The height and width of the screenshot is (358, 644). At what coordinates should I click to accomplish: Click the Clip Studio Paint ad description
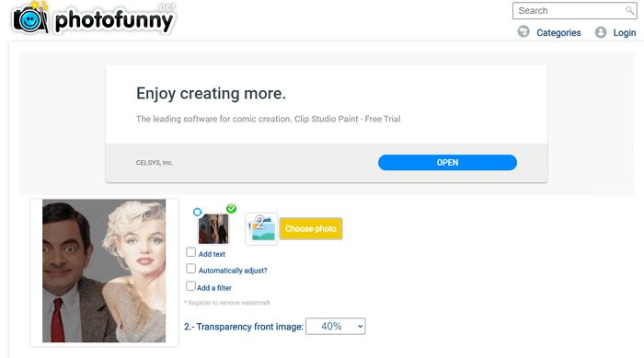269,120
